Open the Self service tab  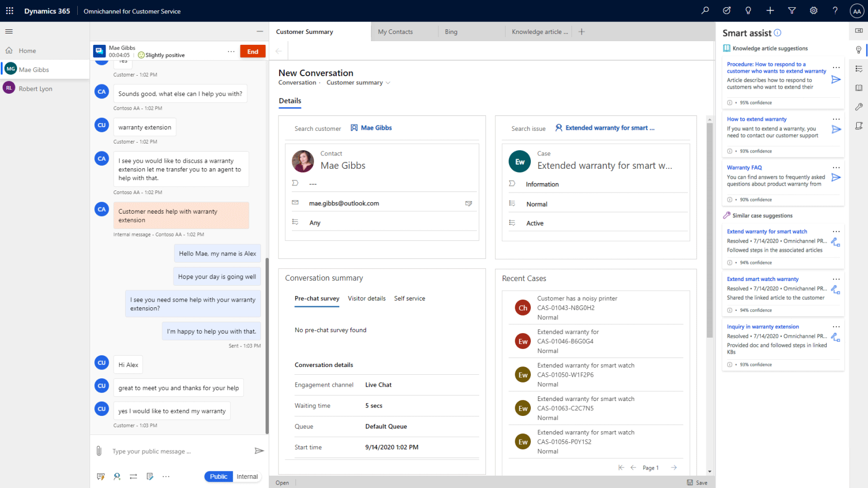[410, 299]
